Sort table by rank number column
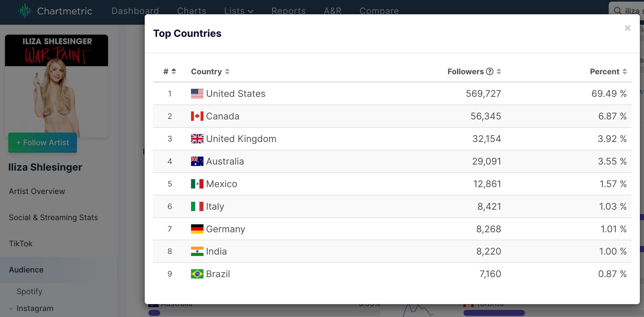The height and width of the screenshot is (317, 644). tap(174, 71)
